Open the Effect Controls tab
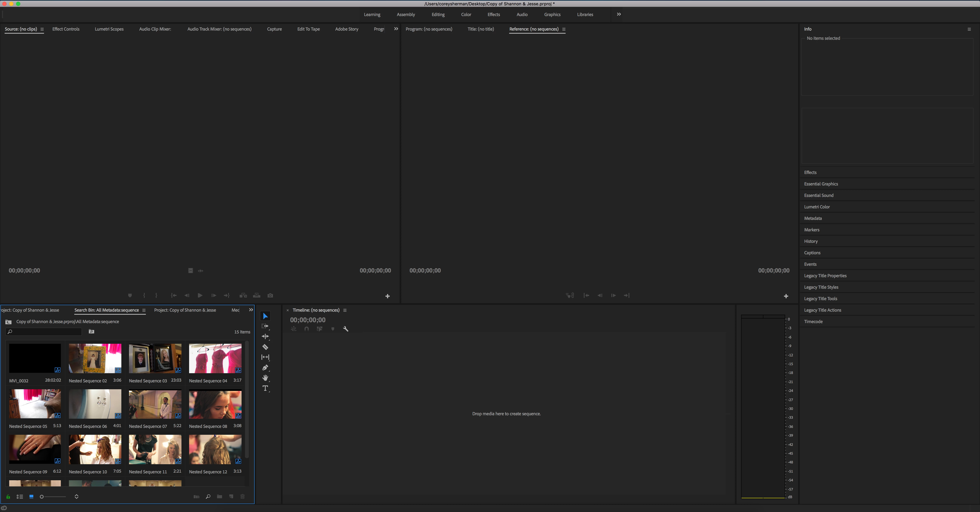Image resolution: width=980 pixels, height=512 pixels. click(x=66, y=29)
